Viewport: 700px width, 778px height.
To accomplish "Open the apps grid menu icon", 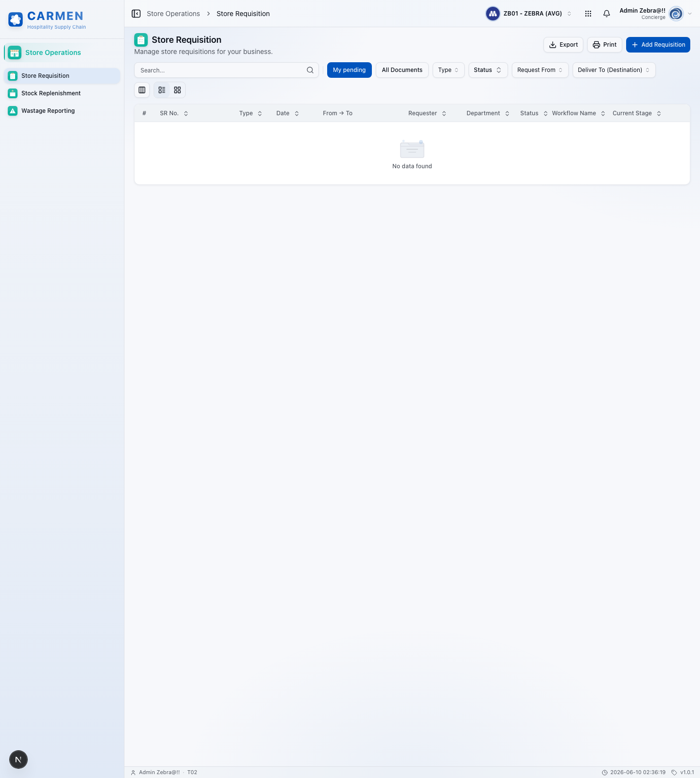I will tap(588, 14).
